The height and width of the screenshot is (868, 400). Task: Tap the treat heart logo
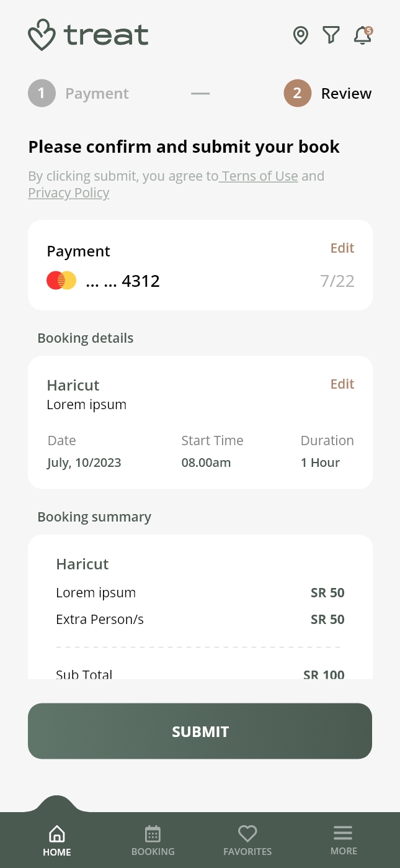coord(42,35)
